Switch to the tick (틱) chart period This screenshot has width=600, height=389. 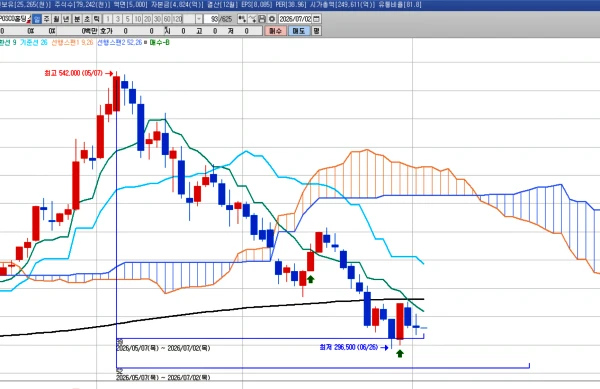coord(96,19)
